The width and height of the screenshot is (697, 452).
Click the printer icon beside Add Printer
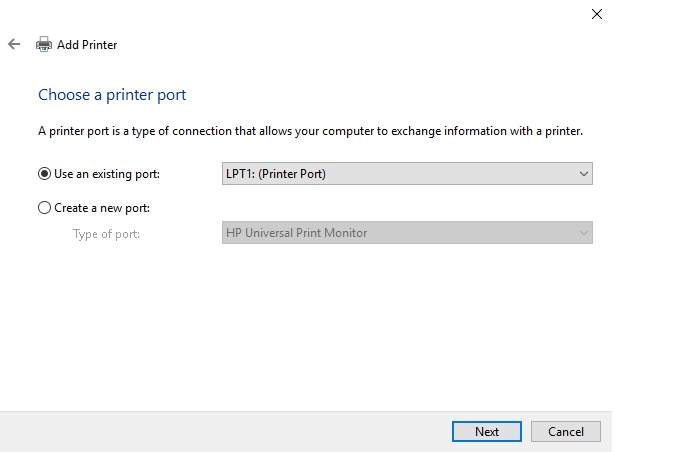coord(44,44)
